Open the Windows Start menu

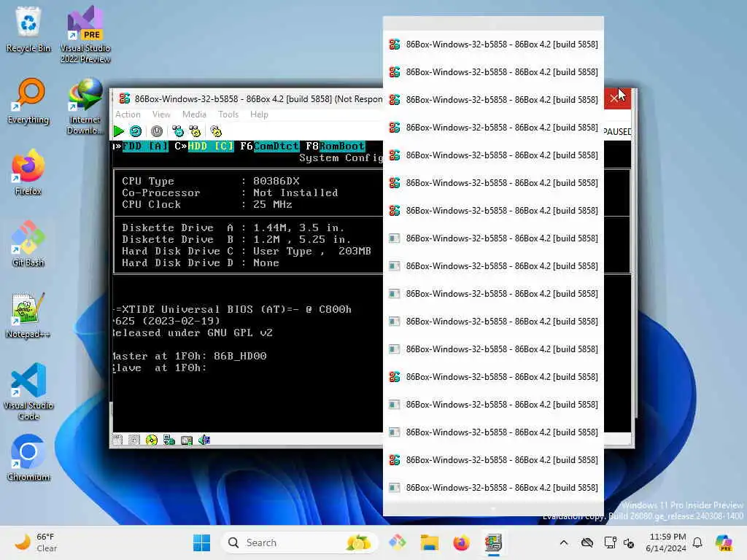click(x=201, y=542)
